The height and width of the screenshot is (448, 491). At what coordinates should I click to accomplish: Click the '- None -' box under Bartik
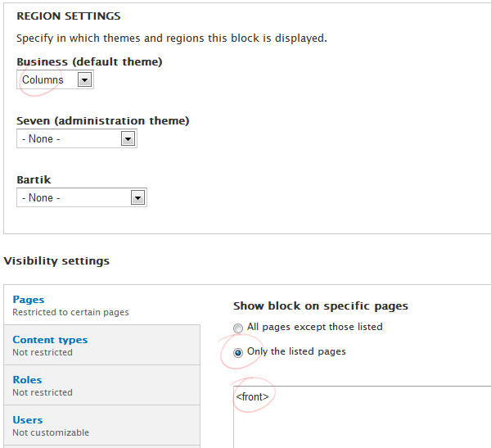82,197
